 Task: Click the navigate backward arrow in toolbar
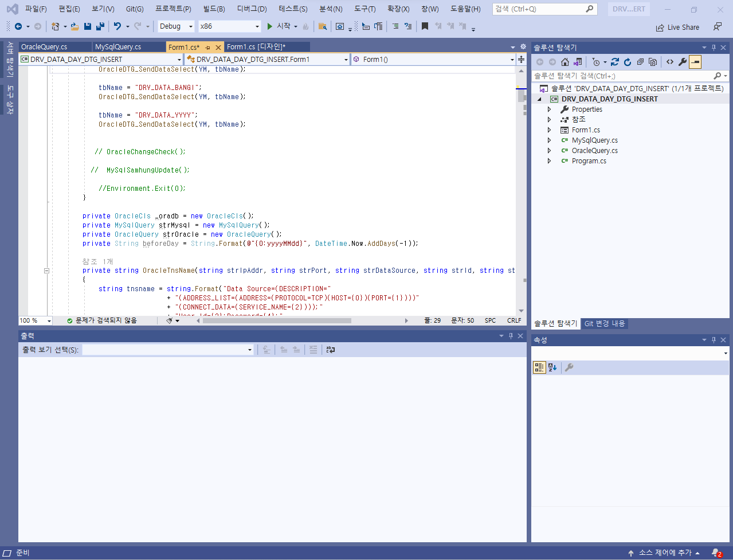[18, 26]
